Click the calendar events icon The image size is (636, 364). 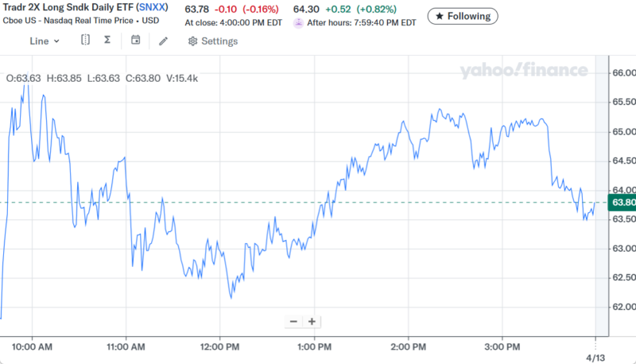point(135,41)
